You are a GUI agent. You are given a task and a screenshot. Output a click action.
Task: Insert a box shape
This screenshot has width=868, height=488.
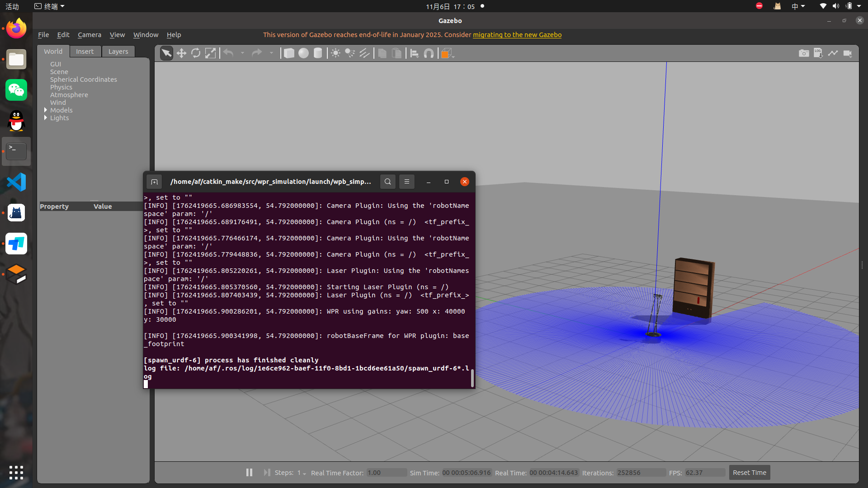pyautogui.click(x=289, y=53)
